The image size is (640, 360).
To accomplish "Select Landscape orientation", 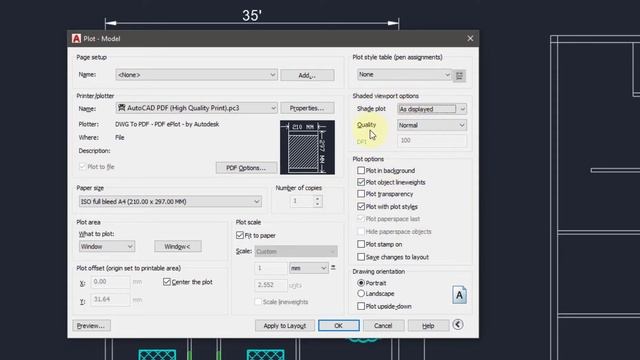I will [361, 293].
